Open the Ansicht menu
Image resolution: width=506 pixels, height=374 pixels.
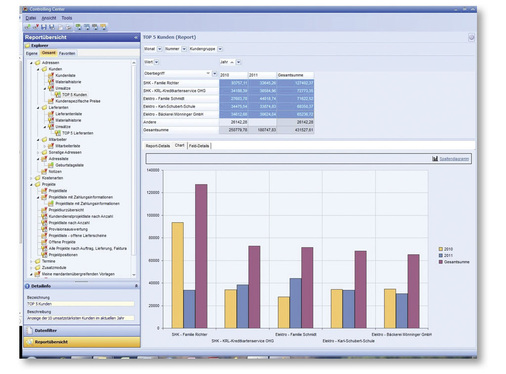(x=49, y=18)
